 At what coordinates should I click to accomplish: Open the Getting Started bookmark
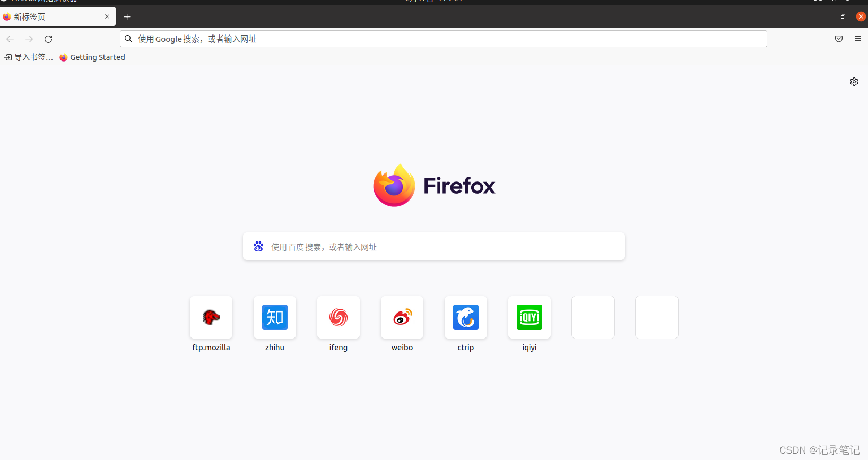click(92, 57)
